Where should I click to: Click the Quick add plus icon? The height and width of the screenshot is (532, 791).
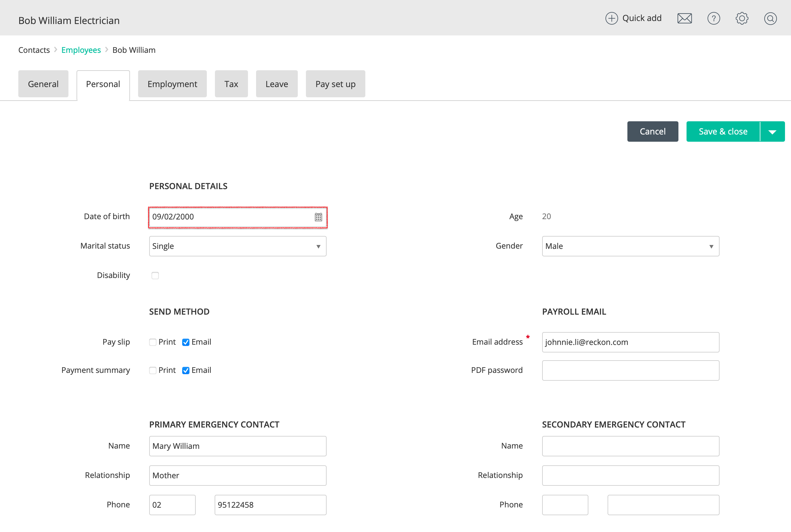[611, 18]
